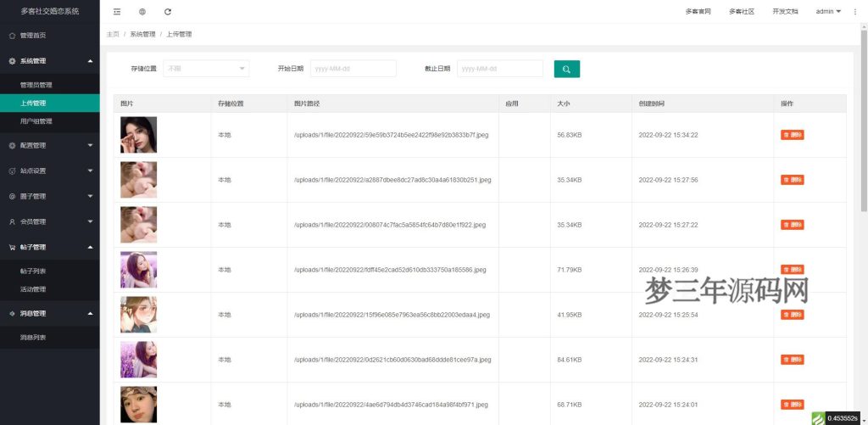Open the 开发文档 link in header

tap(785, 12)
